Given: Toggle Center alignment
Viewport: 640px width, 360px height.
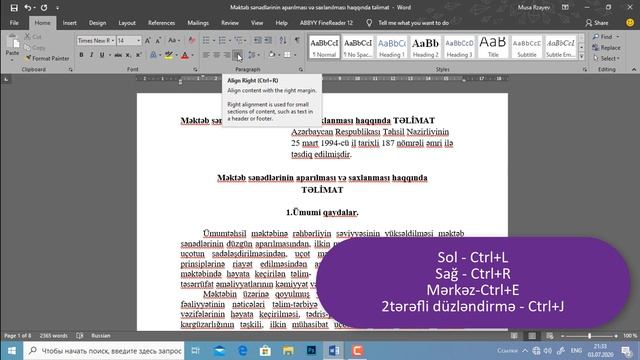Looking at the screenshot, I should pyautogui.click(x=217, y=55).
